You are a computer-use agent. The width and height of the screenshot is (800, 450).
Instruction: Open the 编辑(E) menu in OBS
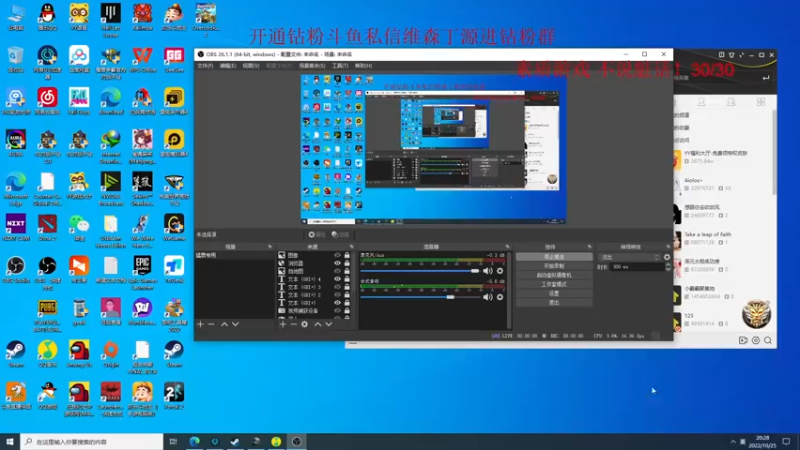coord(228,66)
